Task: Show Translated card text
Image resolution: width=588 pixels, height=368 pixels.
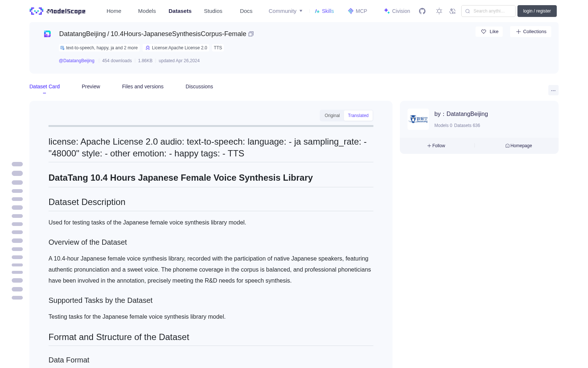Action: (x=358, y=116)
